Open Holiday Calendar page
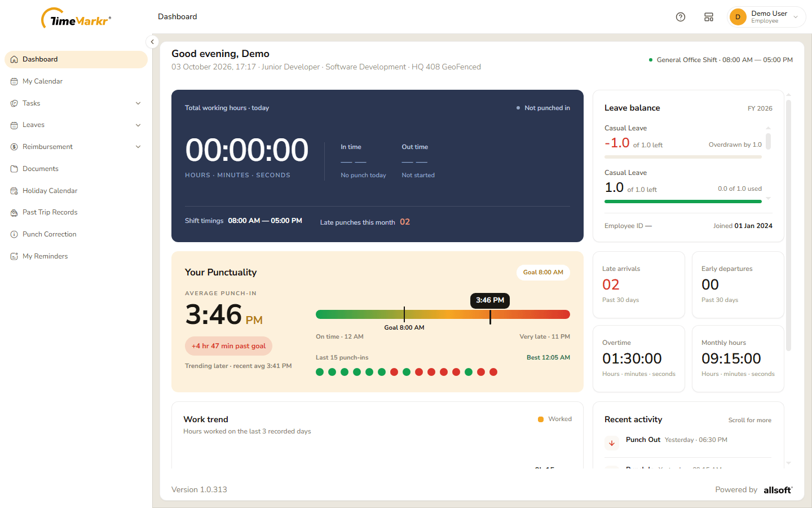The image size is (812, 508). coord(76,191)
